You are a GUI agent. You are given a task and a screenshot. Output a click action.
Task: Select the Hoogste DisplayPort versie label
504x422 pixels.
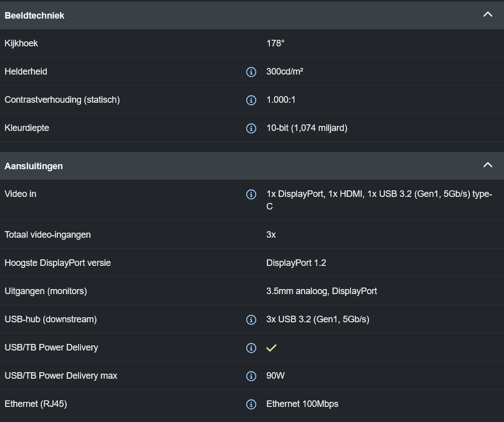coord(57,263)
